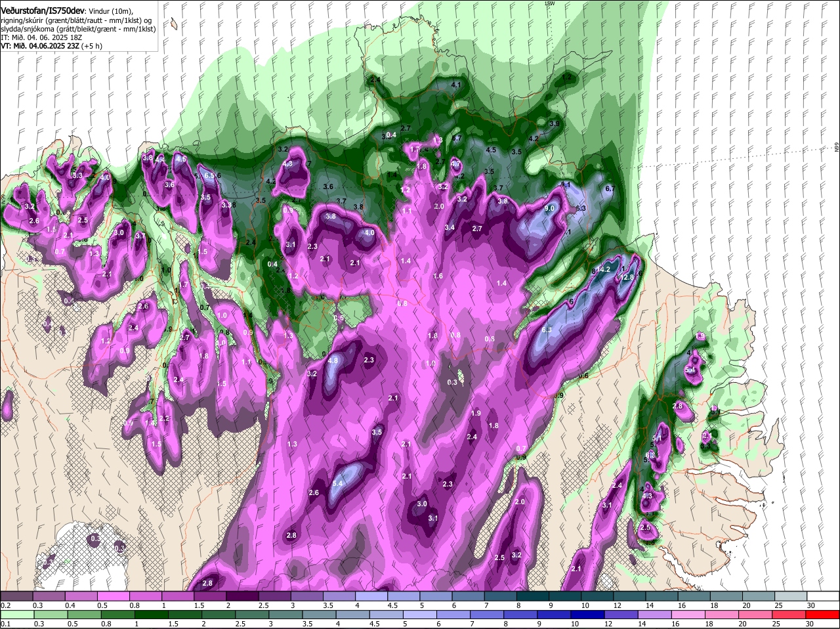Pick the darkest green 1–1.5 rain swatch

[152, 615]
